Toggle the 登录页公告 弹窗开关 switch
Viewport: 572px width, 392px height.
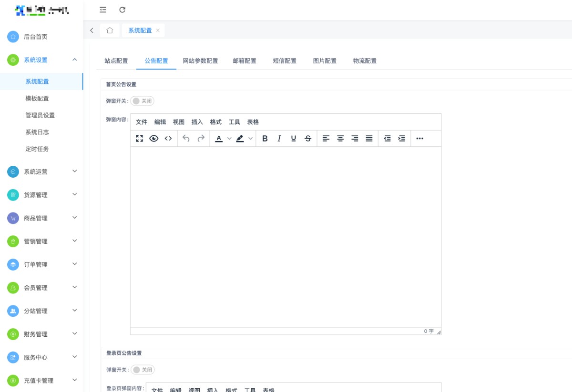[x=143, y=370]
